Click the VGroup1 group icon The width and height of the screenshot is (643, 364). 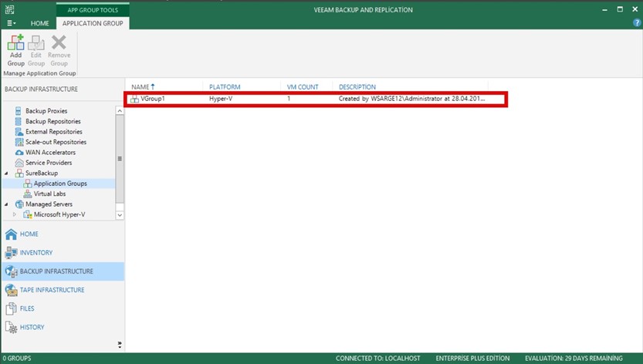tap(134, 99)
